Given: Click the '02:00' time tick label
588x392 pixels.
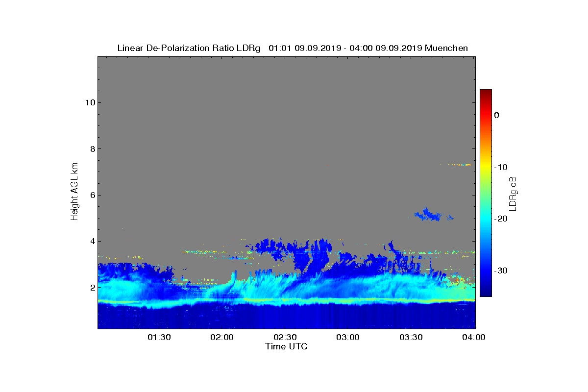Looking at the screenshot, I should pyautogui.click(x=222, y=337).
